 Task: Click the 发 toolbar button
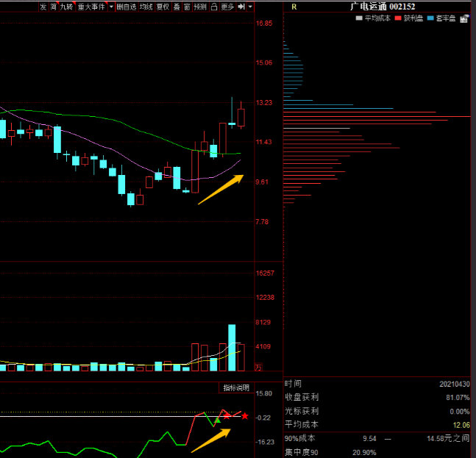pyautogui.click(x=43, y=7)
